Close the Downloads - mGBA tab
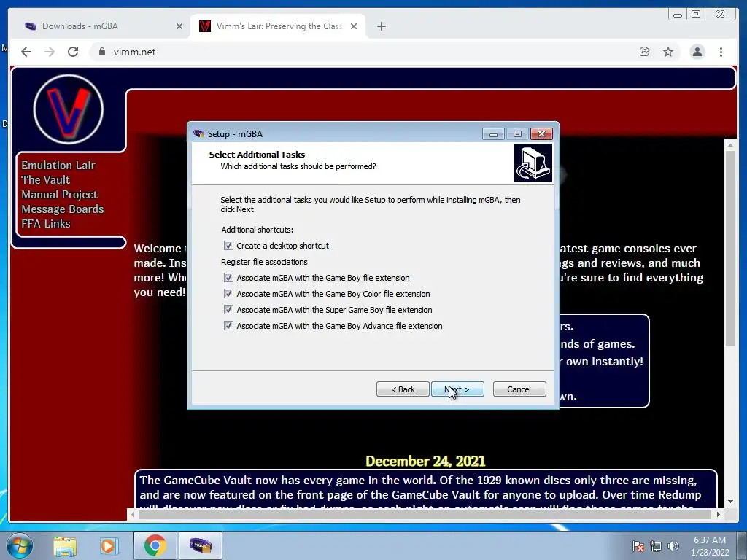 (x=179, y=26)
